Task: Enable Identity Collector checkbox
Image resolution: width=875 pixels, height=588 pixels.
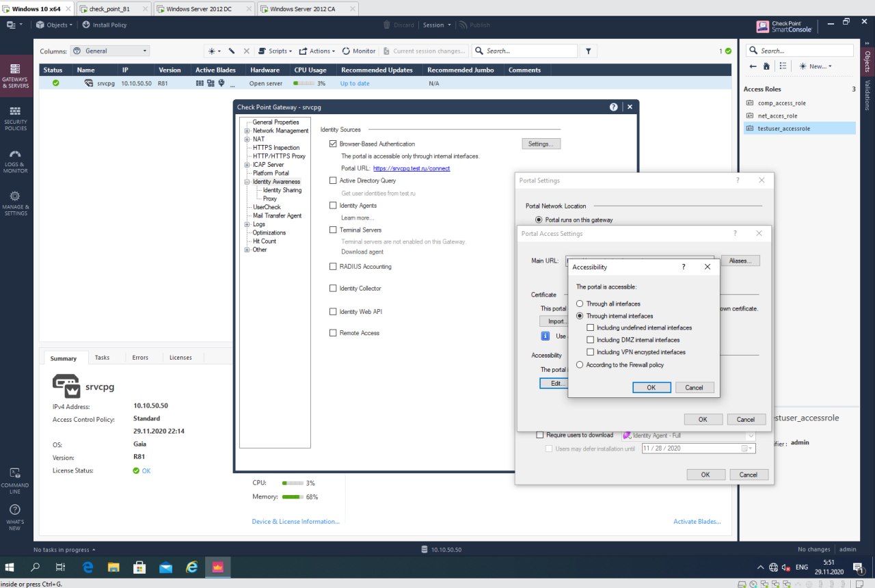Action: click(333, 289)
